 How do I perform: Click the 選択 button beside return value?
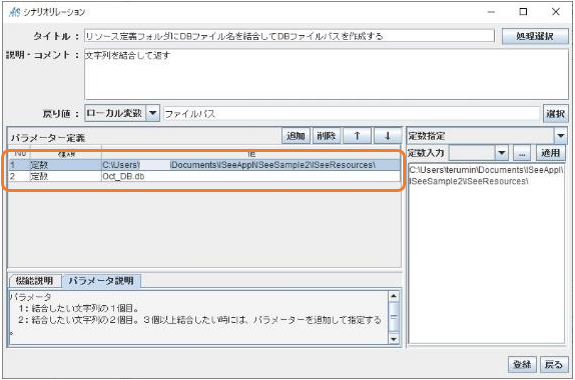click(555, 114)
